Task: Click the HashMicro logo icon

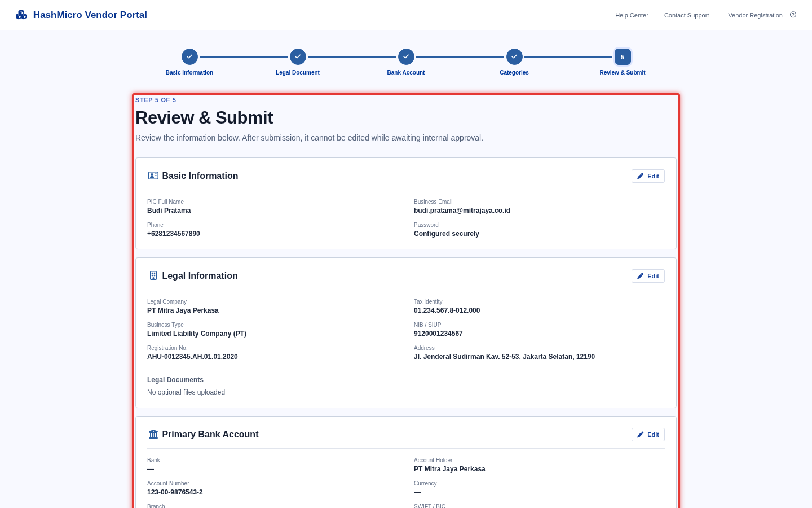Action: tap(21, 15)
